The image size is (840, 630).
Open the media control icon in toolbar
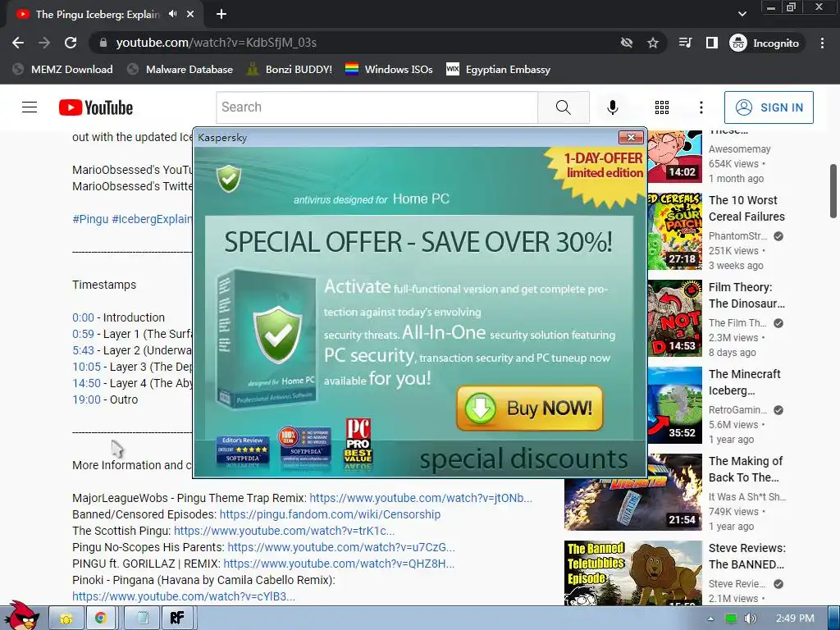click(x=685, y=43)
